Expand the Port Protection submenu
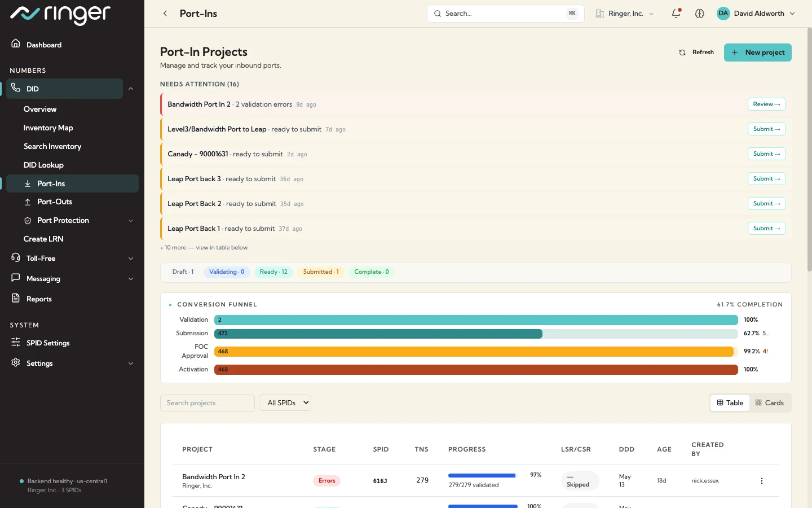The width and height of the screenshot is (812, 508). pyautogui.click(x=131, y=221)
